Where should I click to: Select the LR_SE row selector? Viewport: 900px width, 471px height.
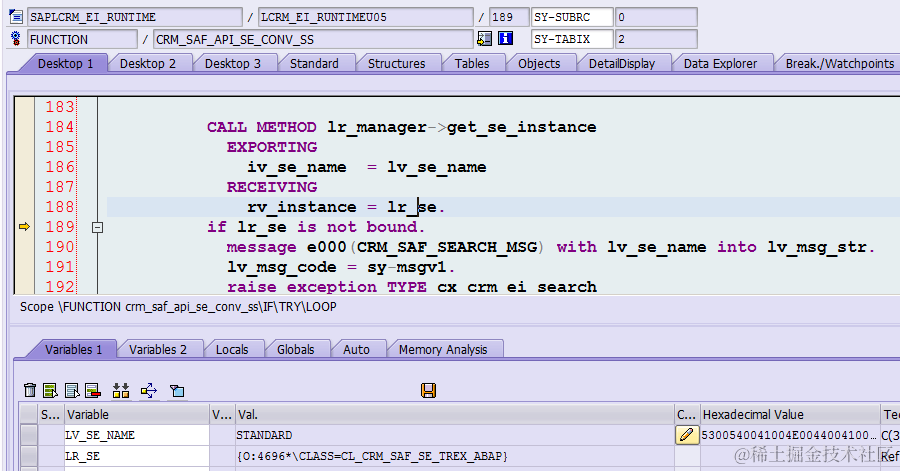tap(29, 456)
